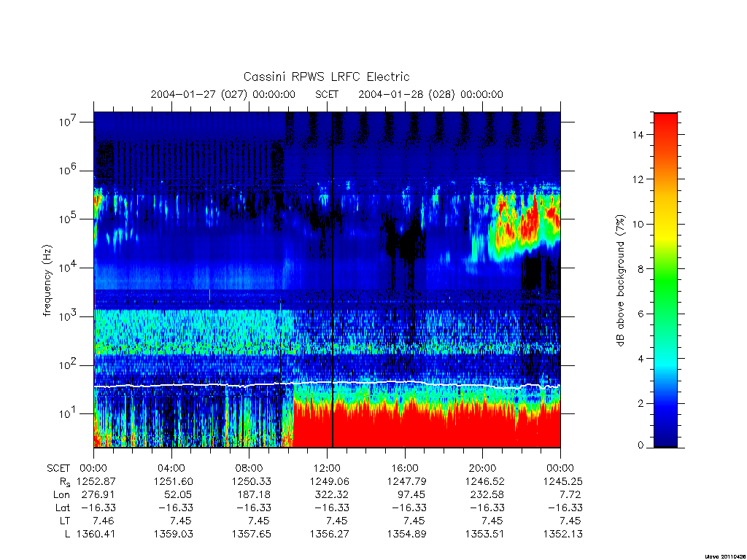Image resolution: width=747 pixels, height=560 pixels.
Task: Click the L value '1354.89'
Action: click(x=407, y=534)
